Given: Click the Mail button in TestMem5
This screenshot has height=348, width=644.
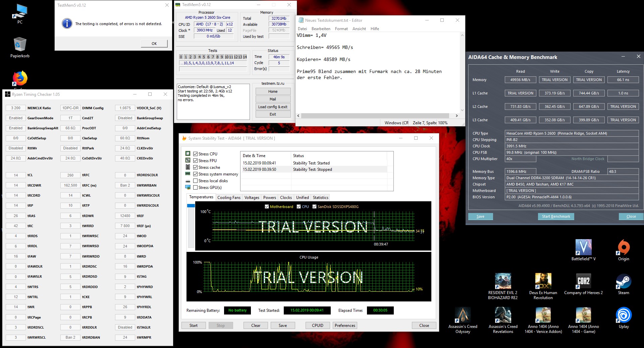Looking at the screenshot, I should pyautogui.click(x=273, y=99).
